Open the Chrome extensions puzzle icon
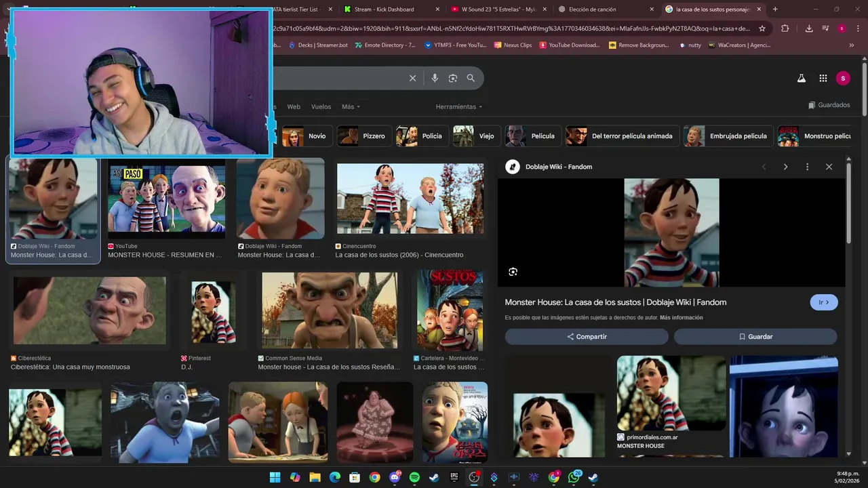 click(785, 28)
